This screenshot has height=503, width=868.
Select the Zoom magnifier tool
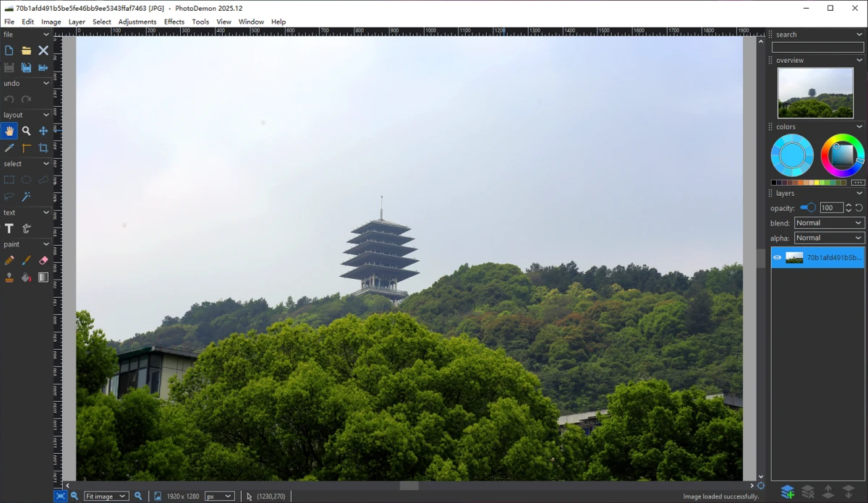[26, 131]
